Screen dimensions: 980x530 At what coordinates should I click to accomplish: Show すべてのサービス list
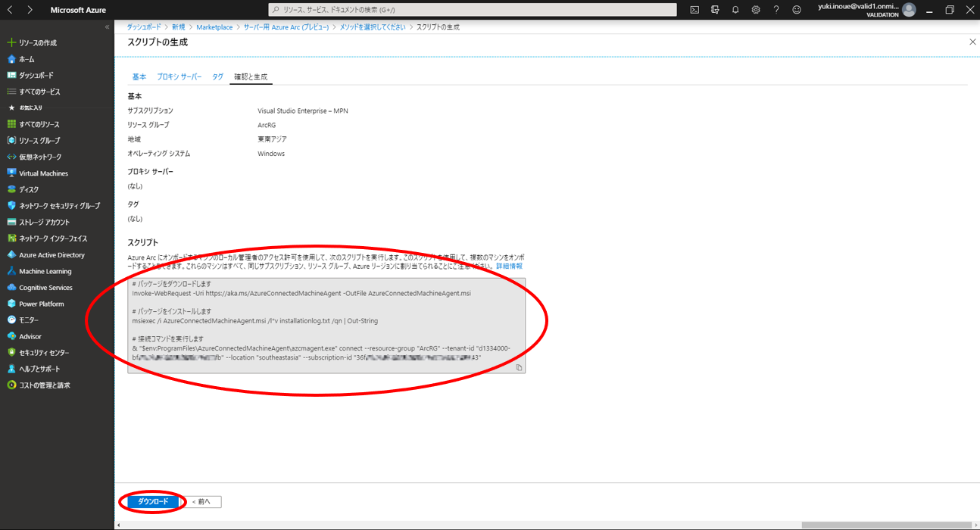[39, 92]
